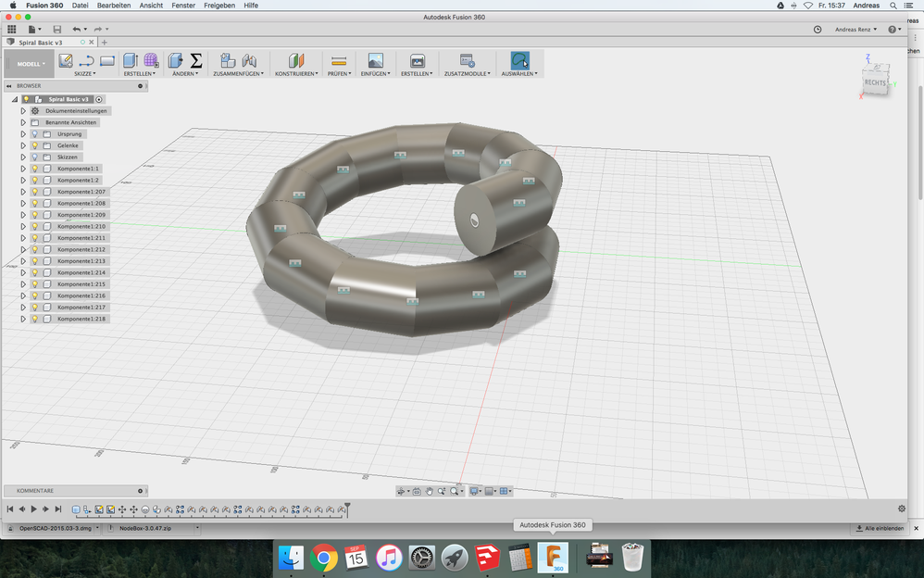Toggle visibility bulb for Skizzen folder
The image size is (924, 578).
tap(35, 157)
